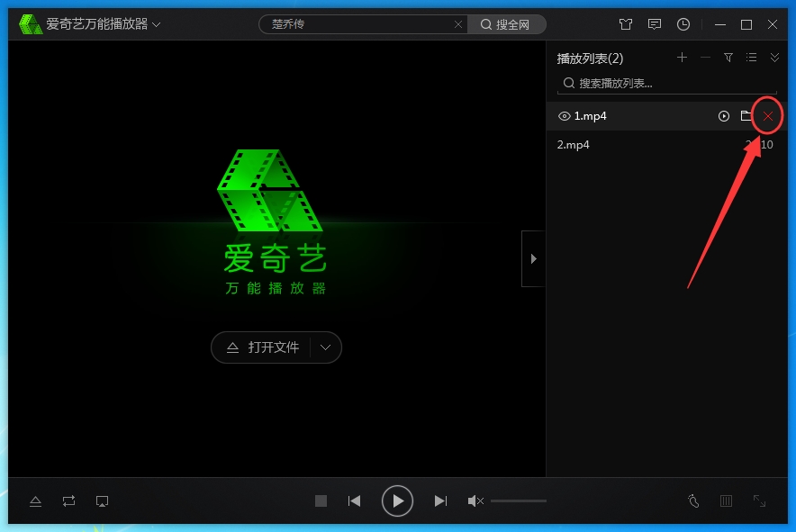The height and width of the screenshot is (532, 796).
Task: Open the playlist list-mode icon
Action: tap(751, 58)
